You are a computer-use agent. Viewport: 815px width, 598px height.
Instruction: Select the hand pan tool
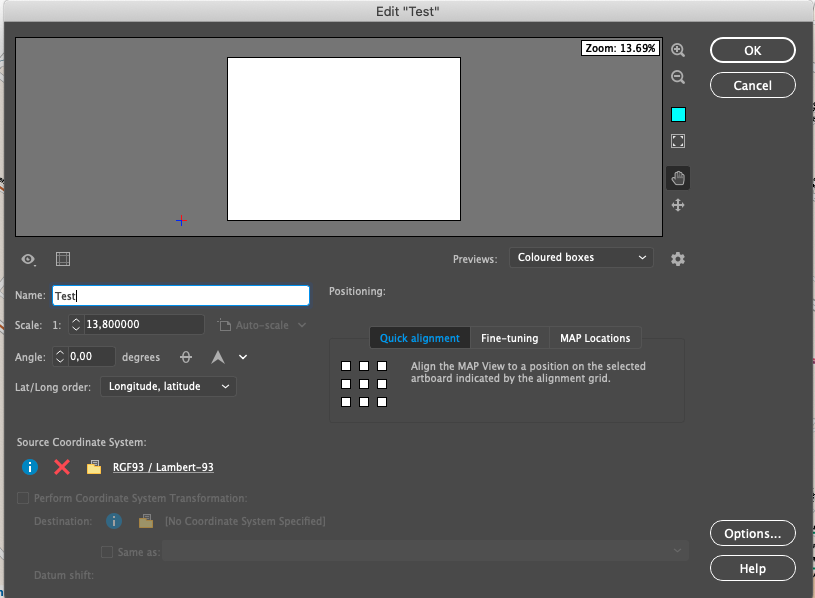click(x=678, y=178)
